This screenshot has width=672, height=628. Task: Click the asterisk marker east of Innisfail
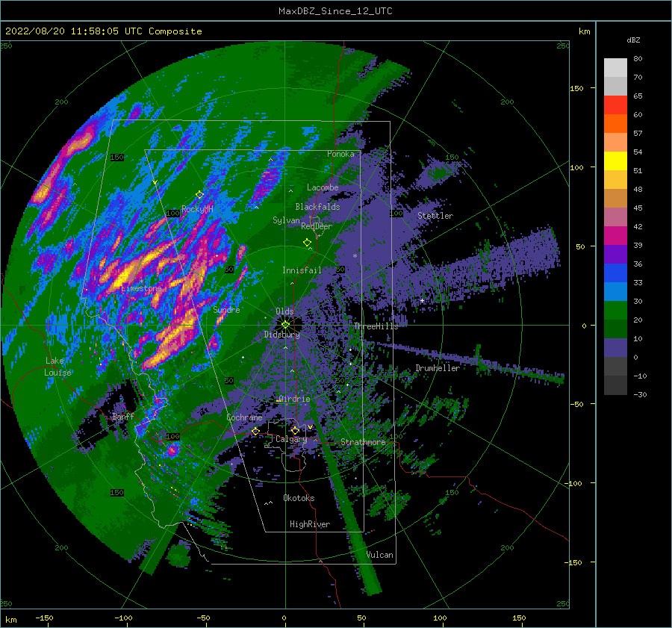coord(355,256)
